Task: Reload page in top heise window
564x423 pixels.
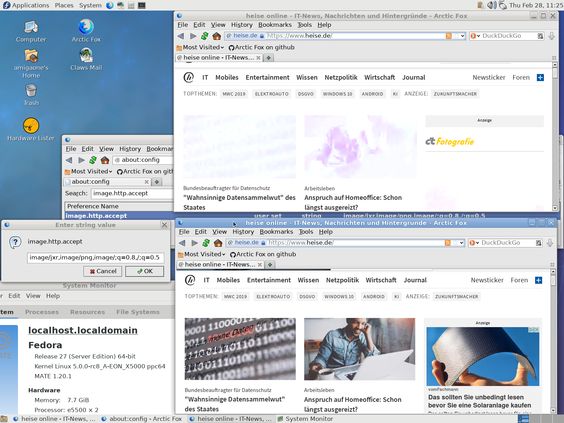Action: pyautogui.click(x=205, y=36)
